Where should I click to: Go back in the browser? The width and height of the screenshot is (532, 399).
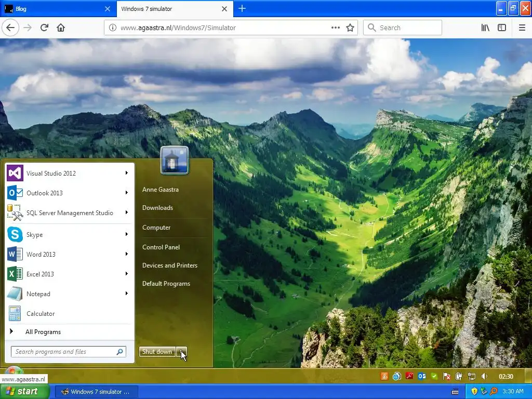point(10,28)
